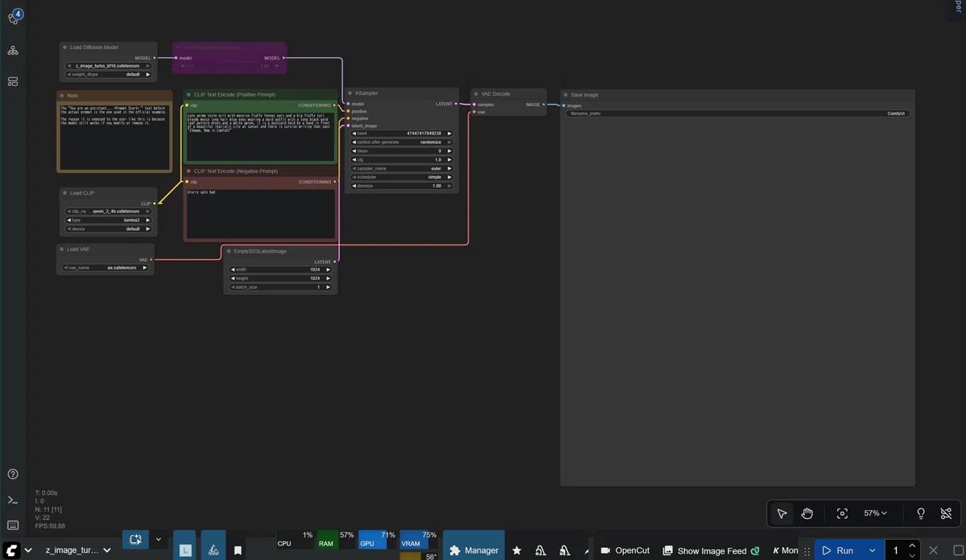The width and height of the screenshot is (966, 560).
Task: Collapse the CLIP Text Encode Positive Prompt node dot
Action: (189, 95)
